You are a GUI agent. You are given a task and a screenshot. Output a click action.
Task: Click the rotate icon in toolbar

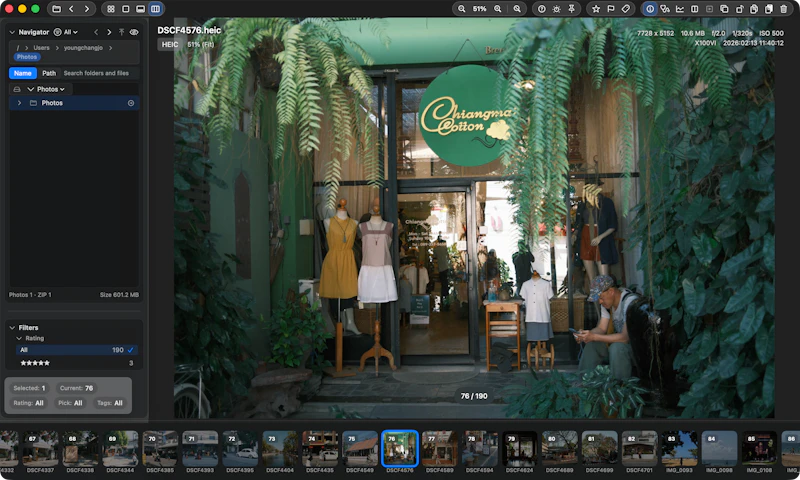(x=739, y=9)
